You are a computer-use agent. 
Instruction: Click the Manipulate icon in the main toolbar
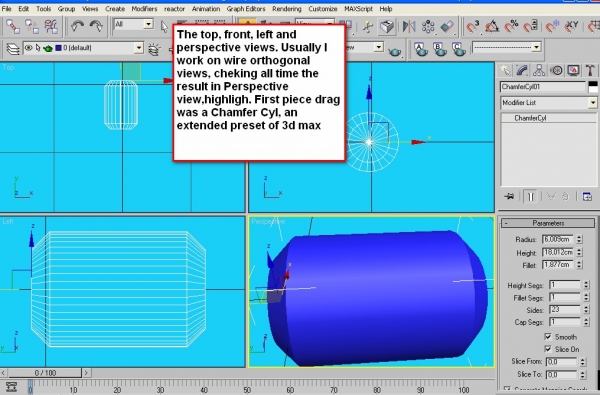pyautogui.click(x=367, y=27)
